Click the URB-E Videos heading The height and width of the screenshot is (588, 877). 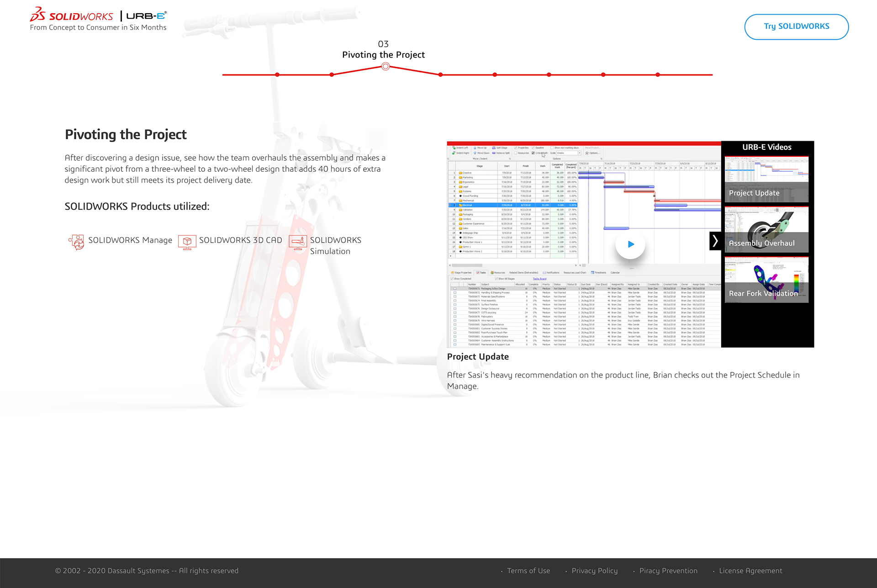point(767,147)
